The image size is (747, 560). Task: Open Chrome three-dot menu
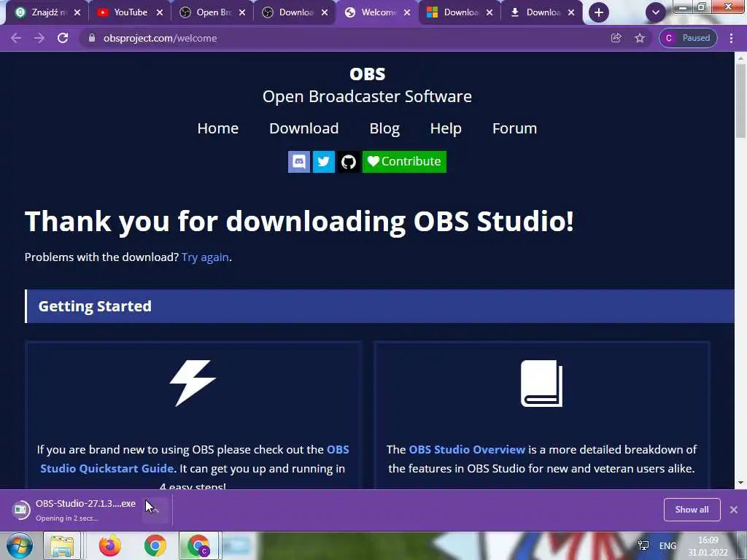click(731, 38)
